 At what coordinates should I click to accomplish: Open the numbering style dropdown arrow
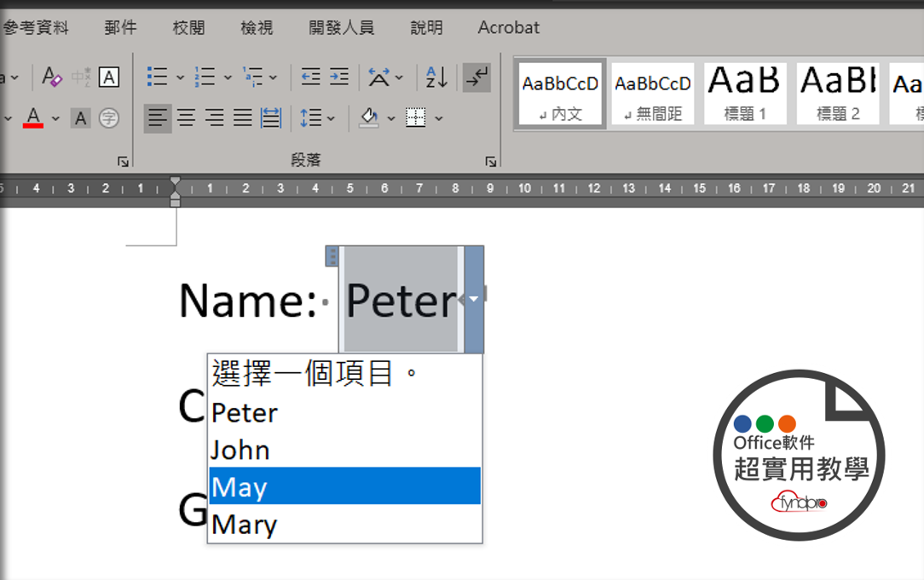pos(228,78)
